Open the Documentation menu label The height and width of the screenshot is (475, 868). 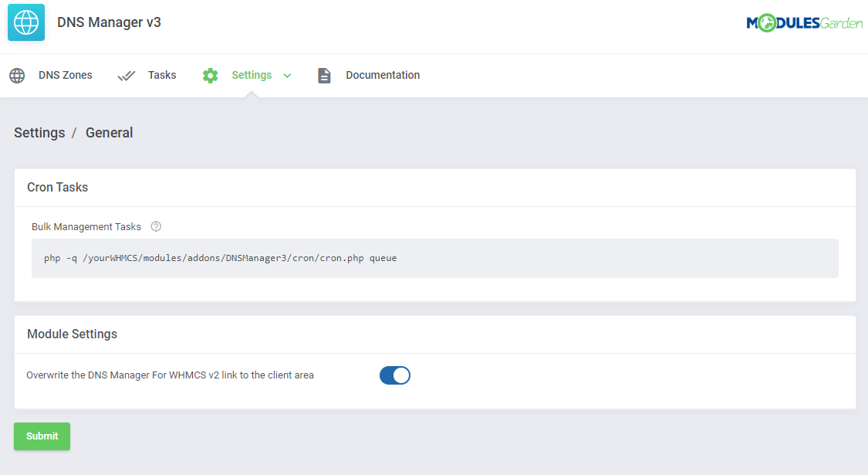click(383, 76)
